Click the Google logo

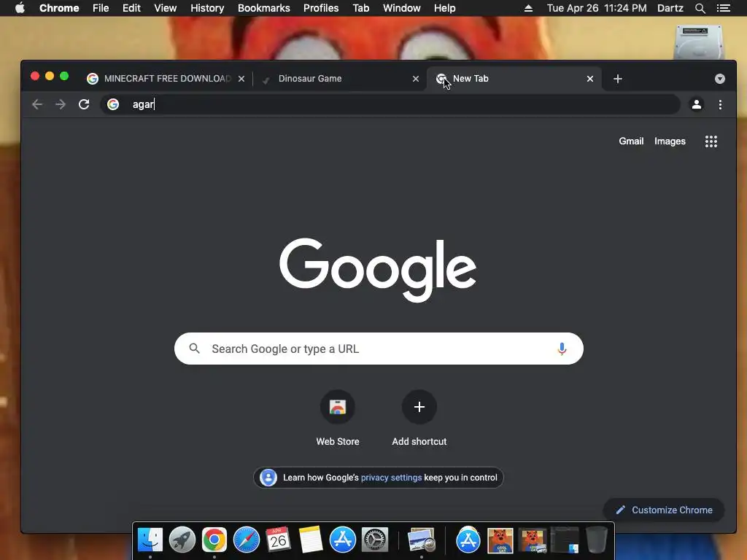tap(378, 270)
